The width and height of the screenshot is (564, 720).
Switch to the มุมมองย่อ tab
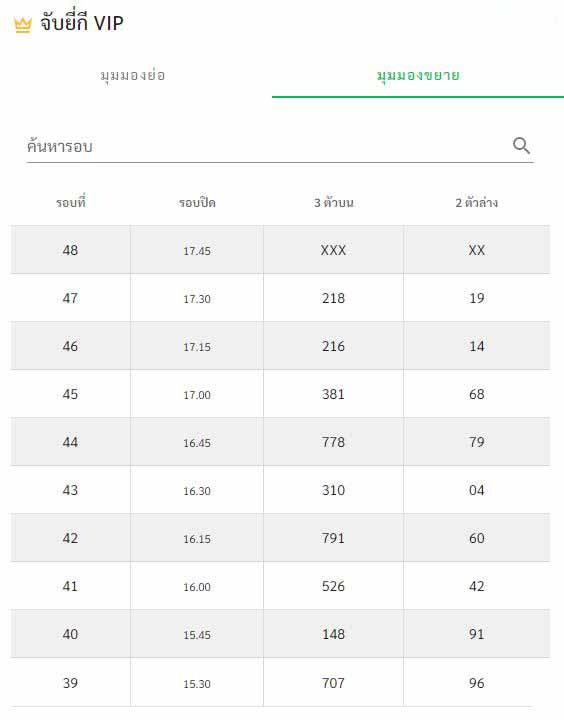click(x=133, y=75)
